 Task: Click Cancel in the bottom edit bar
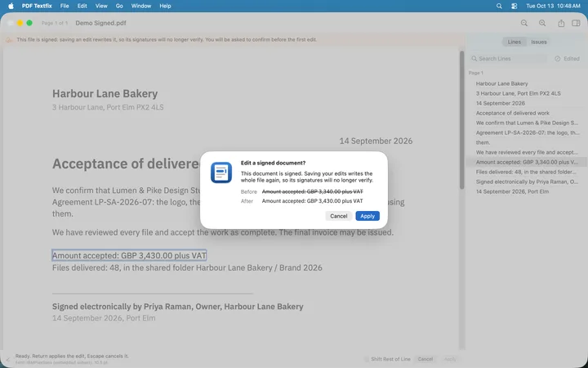(x=425, y=359)
